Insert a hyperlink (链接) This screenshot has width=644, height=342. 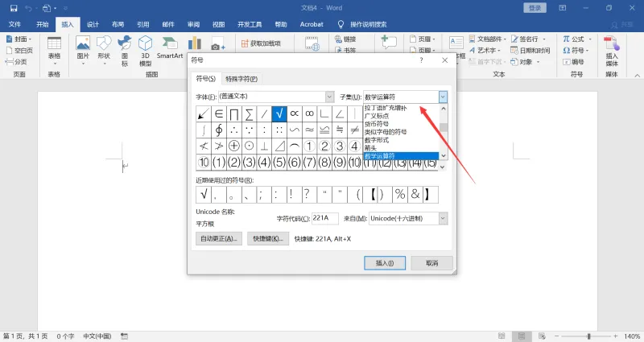click(345, 39)
